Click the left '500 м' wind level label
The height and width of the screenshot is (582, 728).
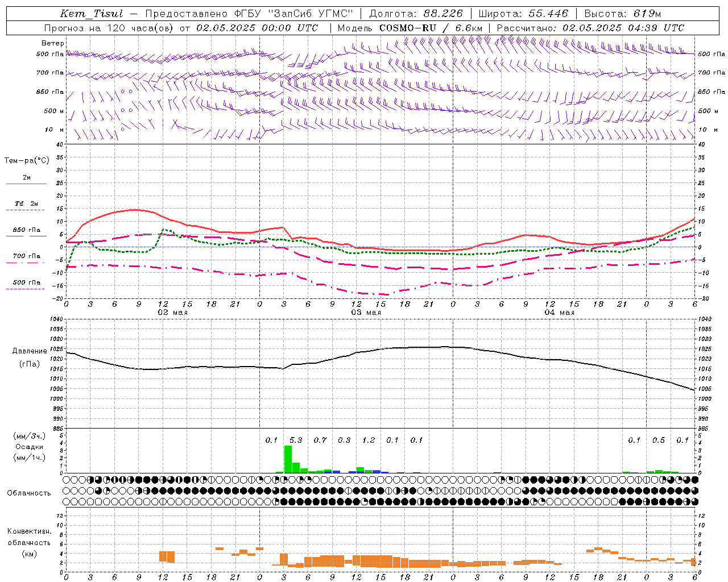[x=54, y=111]
